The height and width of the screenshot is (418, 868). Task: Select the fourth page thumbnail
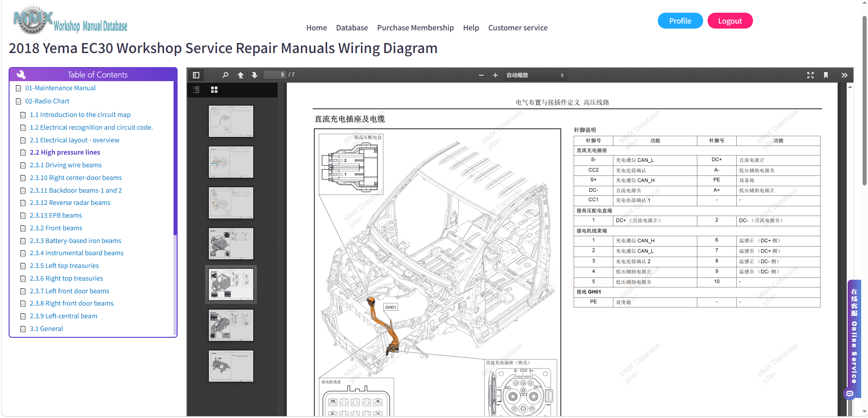coord(231,244)
